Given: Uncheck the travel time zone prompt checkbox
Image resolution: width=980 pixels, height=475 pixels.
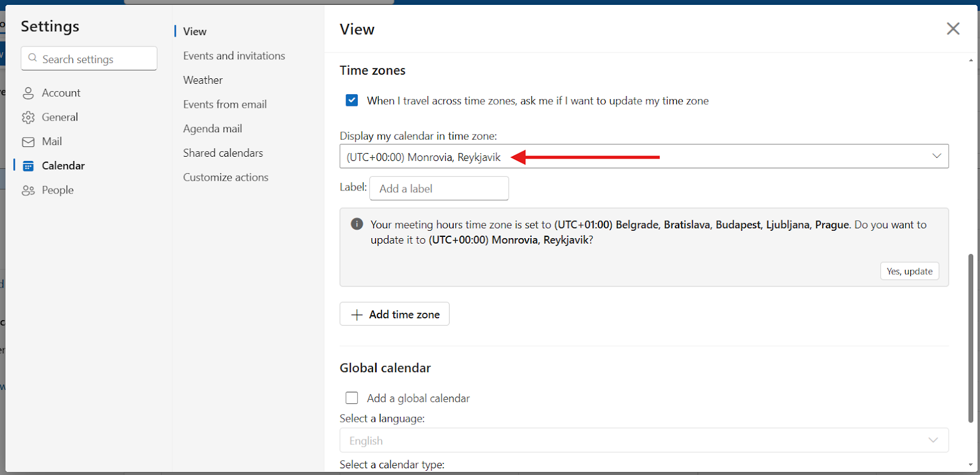Looking at the screenshot, I should pyautogui.click(x=352, y=100).
